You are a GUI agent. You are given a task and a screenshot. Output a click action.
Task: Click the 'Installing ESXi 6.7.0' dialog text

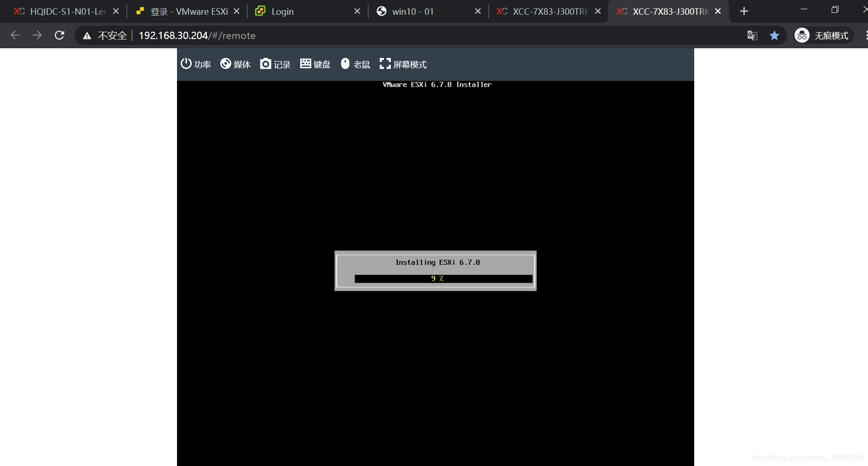pos(437,262)
